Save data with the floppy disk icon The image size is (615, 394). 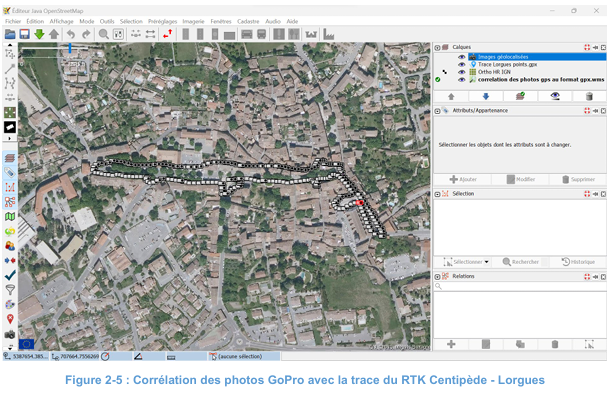pos(25,34)
